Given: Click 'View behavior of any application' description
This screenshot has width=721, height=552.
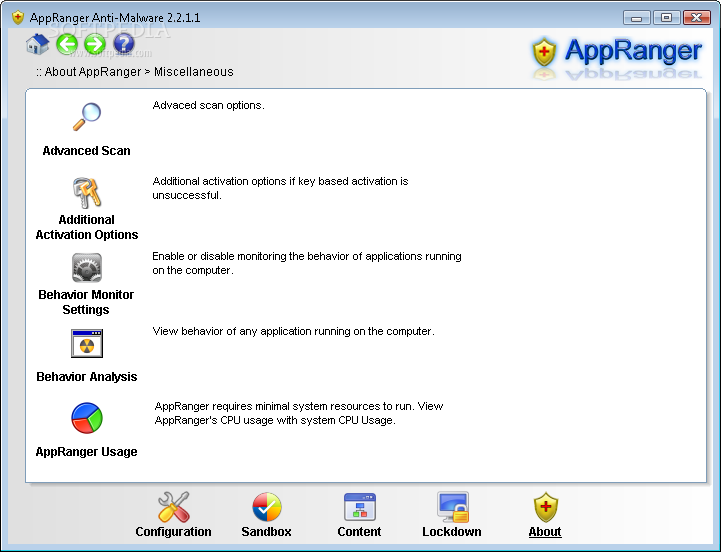Looking at the screenshot, I should (x=293, y=331).
